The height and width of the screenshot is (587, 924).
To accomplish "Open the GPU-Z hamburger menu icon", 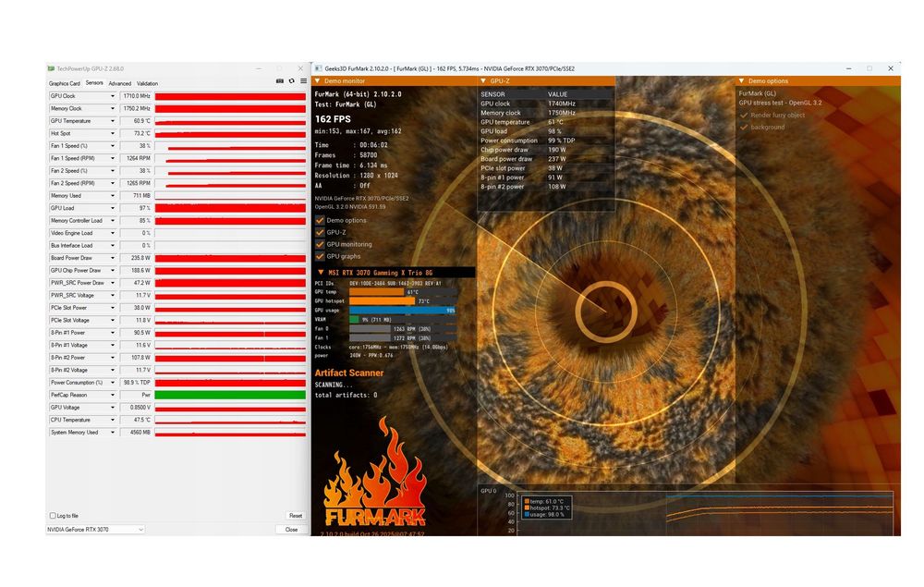I will click(303, 81).
